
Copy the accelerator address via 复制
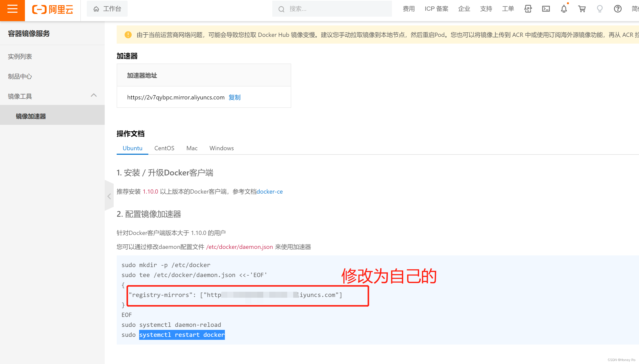point(234,97)
